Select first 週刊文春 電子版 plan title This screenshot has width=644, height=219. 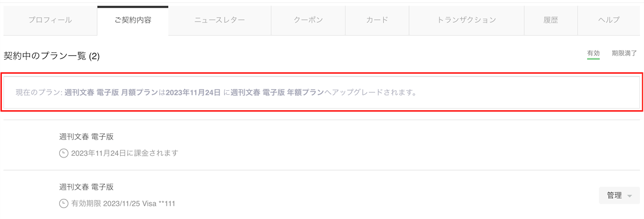pyautogui.click(x=86, y=137)
